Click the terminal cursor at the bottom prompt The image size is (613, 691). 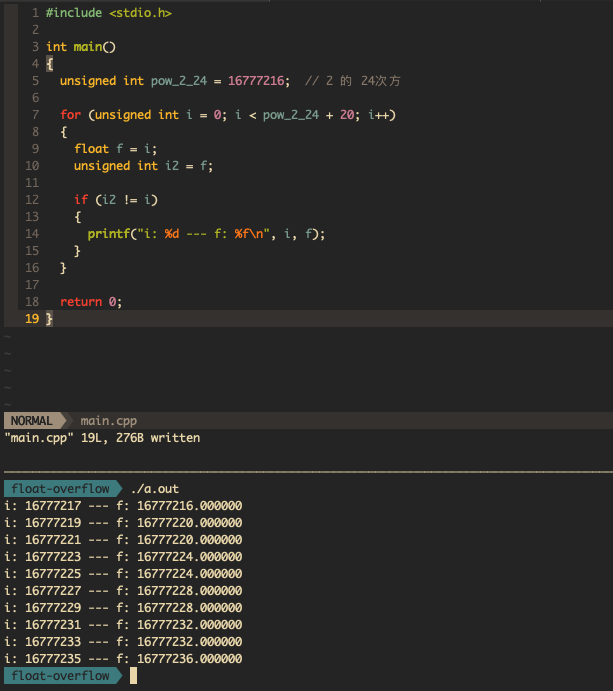click(132, 676)
